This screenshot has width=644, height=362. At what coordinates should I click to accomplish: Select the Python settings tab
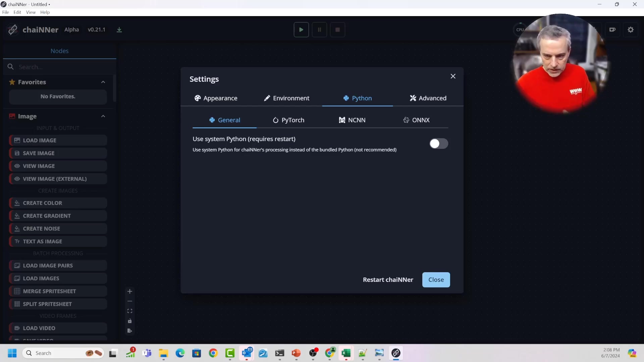tap(358, 98)
